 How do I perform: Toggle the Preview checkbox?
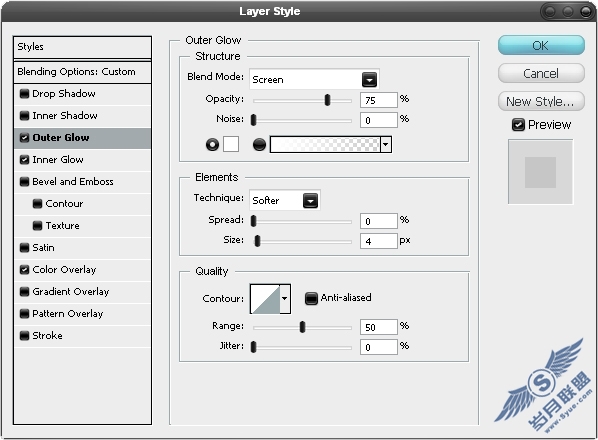[x=518, y=125]
